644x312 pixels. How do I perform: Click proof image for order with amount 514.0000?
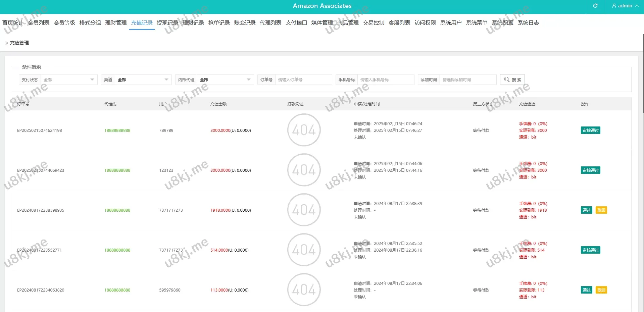[304, 250]
